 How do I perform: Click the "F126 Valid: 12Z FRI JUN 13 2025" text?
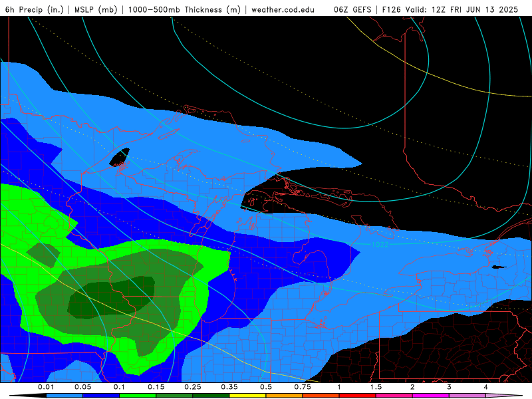click(x=450, y=9)
